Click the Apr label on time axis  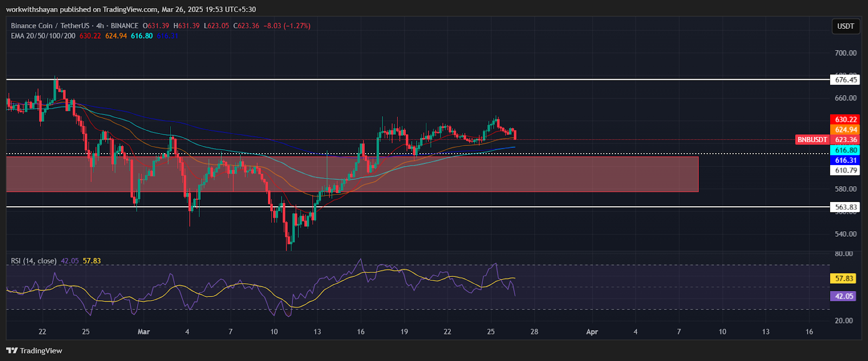tap(592, 332)
